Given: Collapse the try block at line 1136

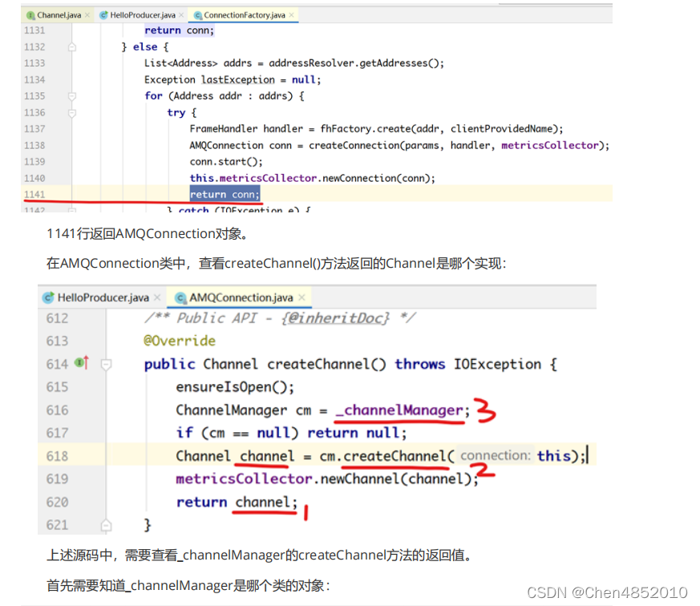Looking at the screenshot, I should pyautogui.click(x=72, y=113).
